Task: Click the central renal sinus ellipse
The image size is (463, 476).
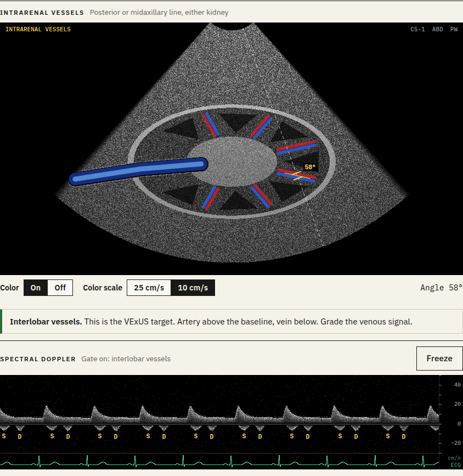Action: tap(233, 161)
